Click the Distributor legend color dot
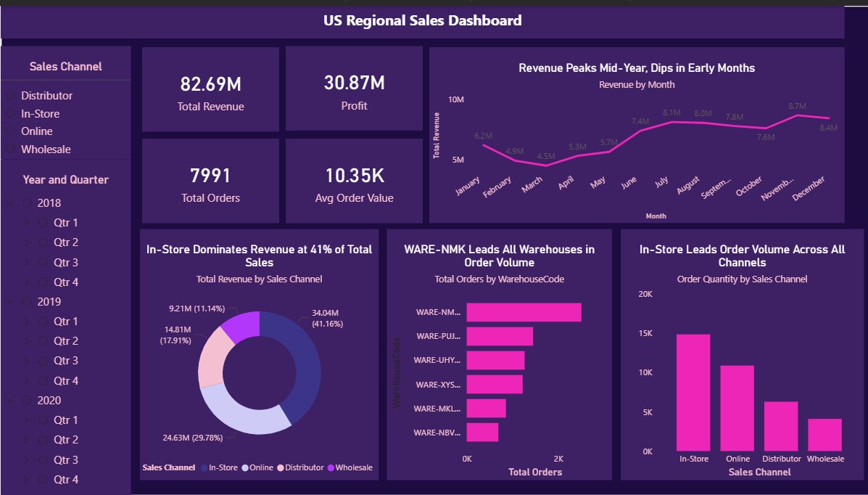This screenshot has height=495, width=868. pyautogui.click(x=281, y=468)
